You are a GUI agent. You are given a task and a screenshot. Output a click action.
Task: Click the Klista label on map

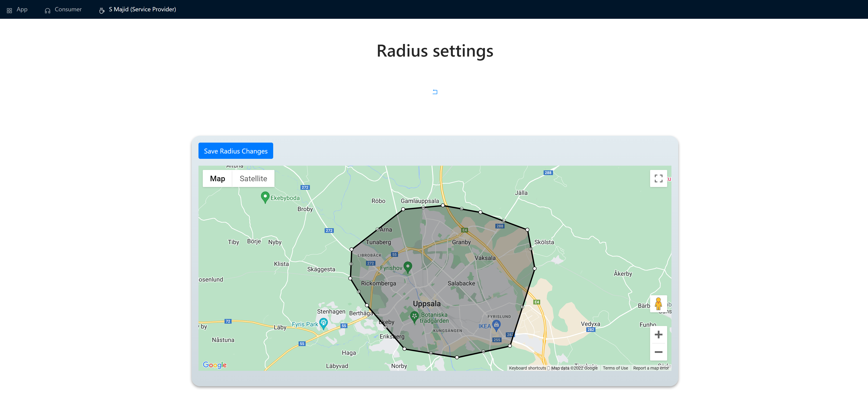pyautogui.click(x=281, y=264)
